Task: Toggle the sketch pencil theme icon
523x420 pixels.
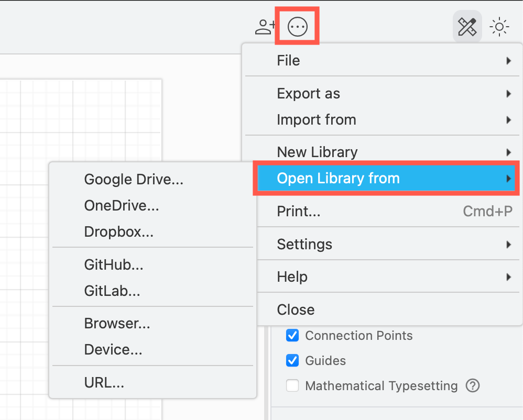Action: pos(466,26)
